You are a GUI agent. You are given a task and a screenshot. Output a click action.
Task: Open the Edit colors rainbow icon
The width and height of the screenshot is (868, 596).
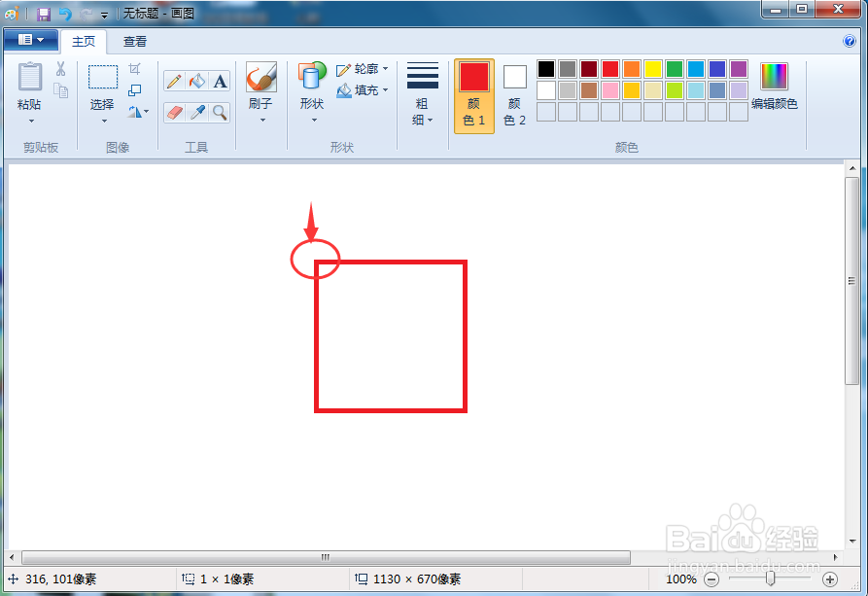click(774, 77)
